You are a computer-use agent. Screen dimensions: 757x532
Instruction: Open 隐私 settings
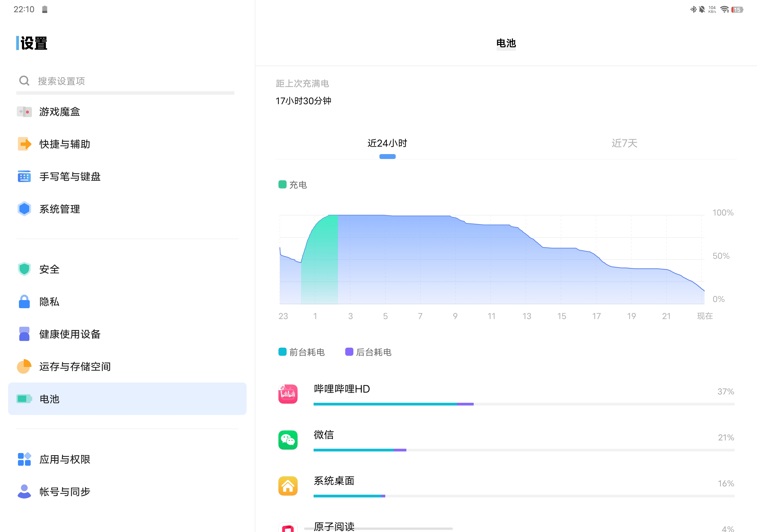[x=127, y=302]
